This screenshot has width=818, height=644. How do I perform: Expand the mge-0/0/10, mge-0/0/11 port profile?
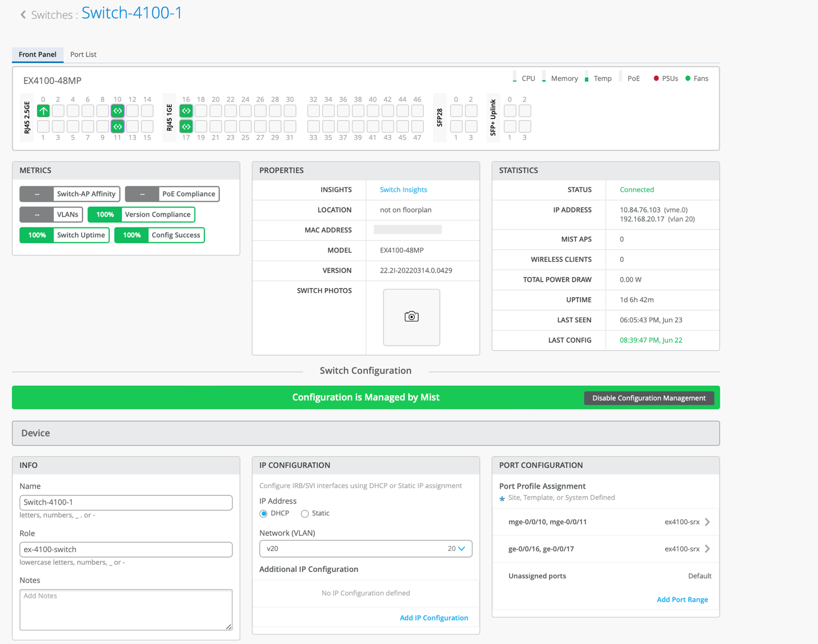click(707, 522)
